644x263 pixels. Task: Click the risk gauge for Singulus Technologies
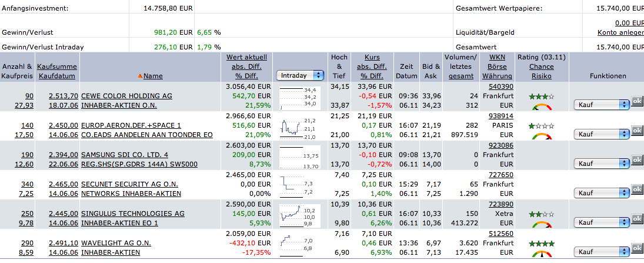541,225
